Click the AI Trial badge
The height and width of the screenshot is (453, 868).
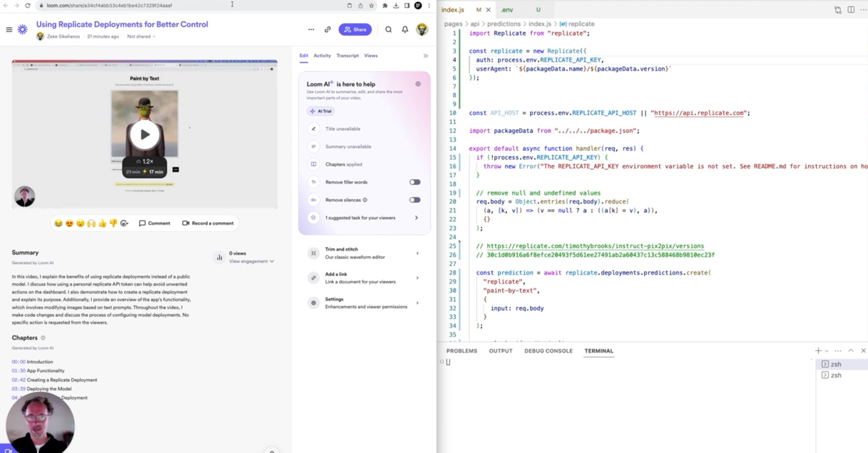click(x=321, y=111)
